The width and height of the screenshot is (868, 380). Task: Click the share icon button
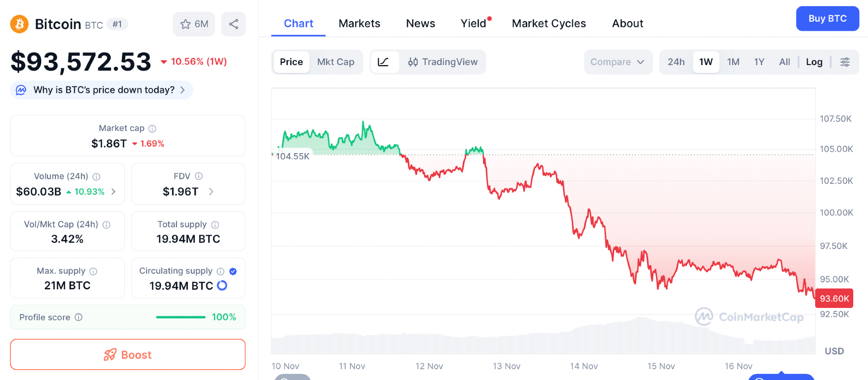[x=233, y=24]
